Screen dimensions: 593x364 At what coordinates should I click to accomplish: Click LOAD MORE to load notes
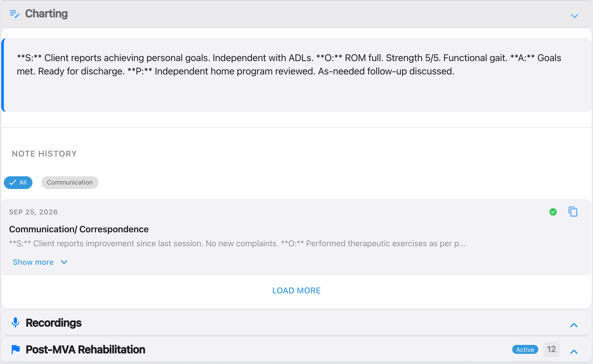pyautogui.click(x=296, y=290)
